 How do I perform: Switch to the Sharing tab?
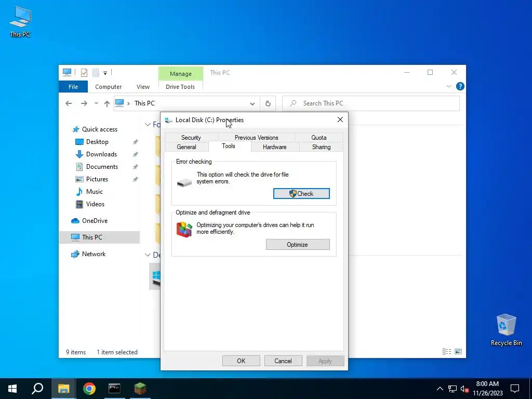pyautogui.click(x=321, y=147)
